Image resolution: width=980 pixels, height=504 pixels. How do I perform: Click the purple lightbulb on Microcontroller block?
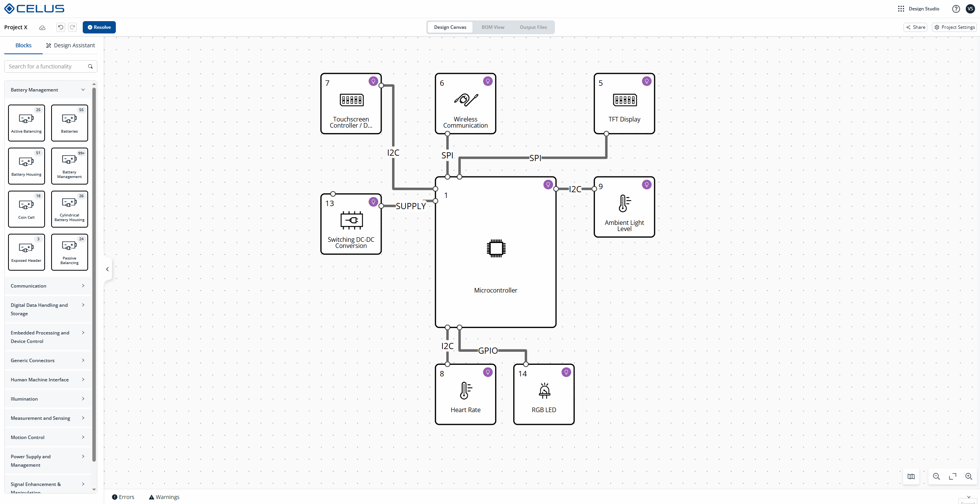point(548,185)
